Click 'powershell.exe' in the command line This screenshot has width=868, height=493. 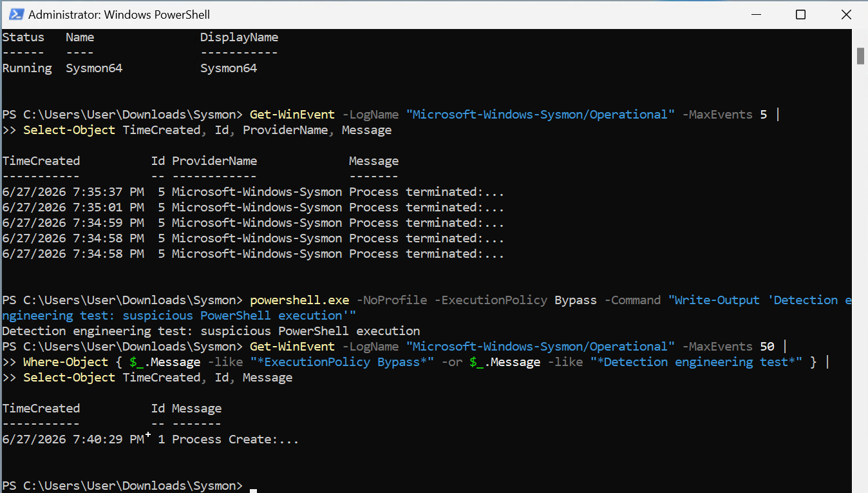tap(299, 300)
